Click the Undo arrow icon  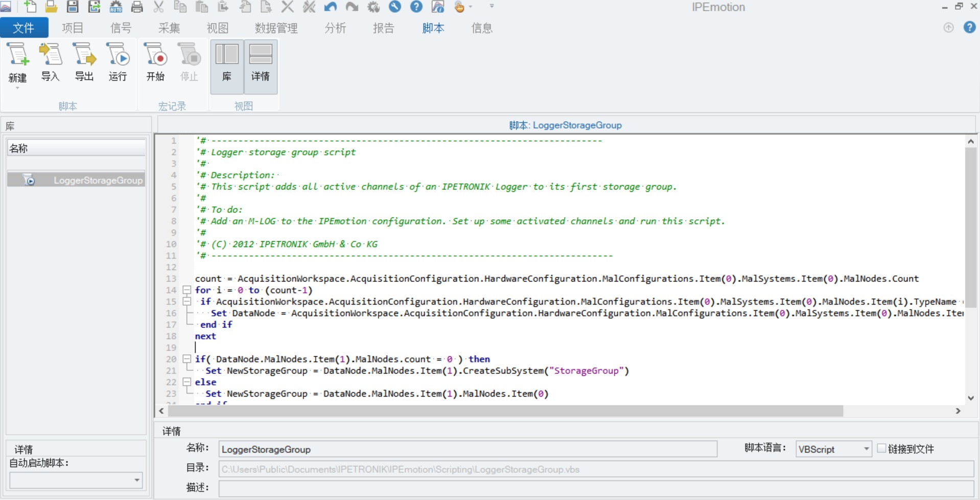pos(331,7)
